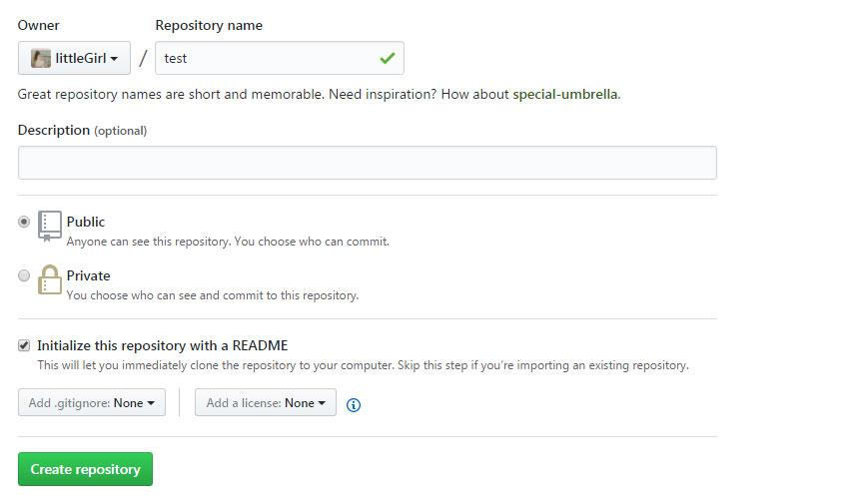
Task: Click the Description (optional) field label
Action: (82, 130)
